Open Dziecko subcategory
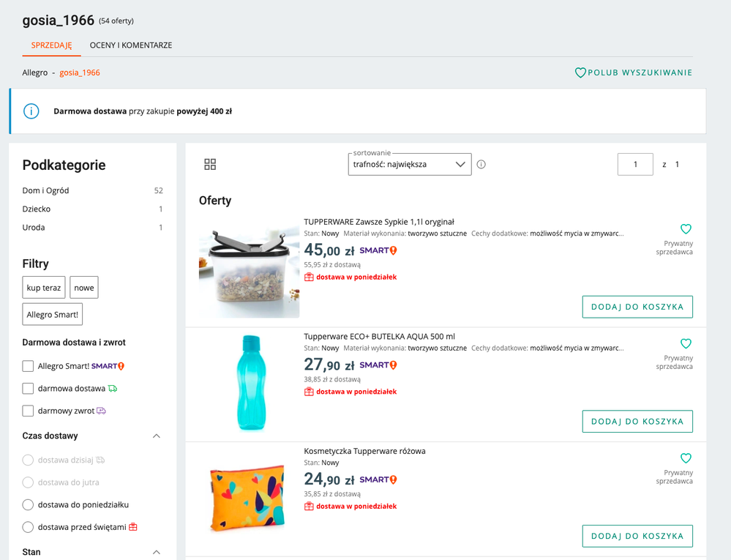This screenshot has width=731, height=560. [x=37, y=209]
